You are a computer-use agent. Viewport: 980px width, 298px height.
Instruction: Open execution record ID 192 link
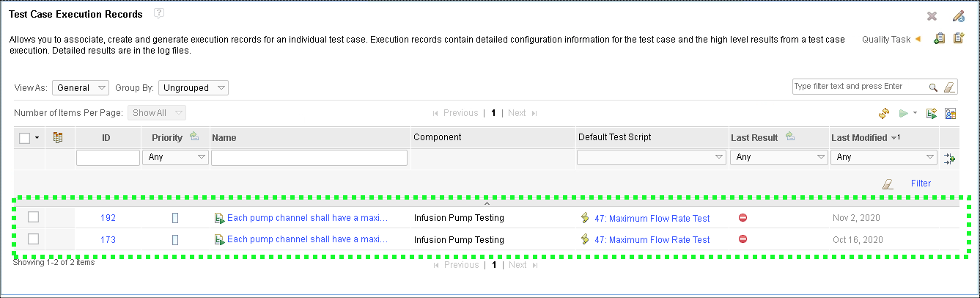click(x=108, y=218)
